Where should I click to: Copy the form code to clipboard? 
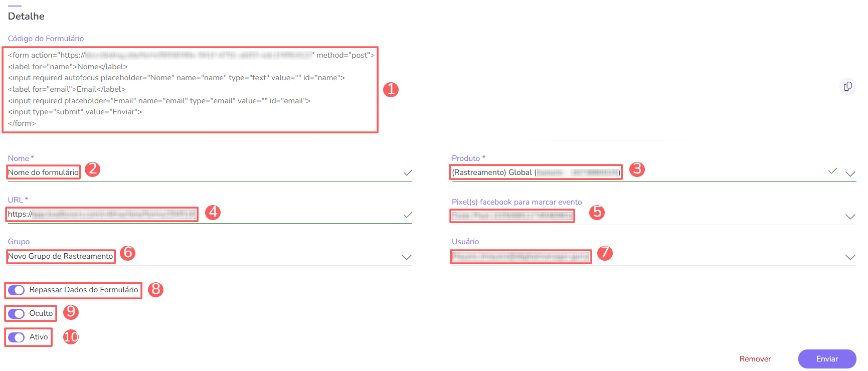tap(847, 87)
